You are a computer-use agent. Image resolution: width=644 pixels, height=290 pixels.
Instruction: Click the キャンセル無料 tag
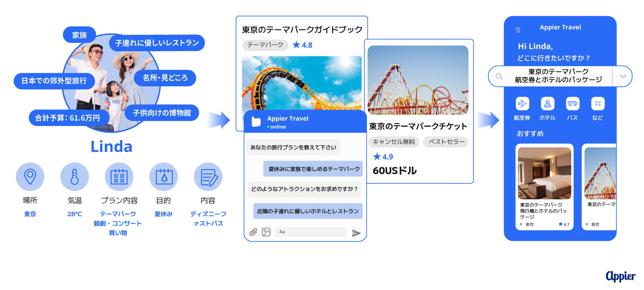(x=394, y=142)
